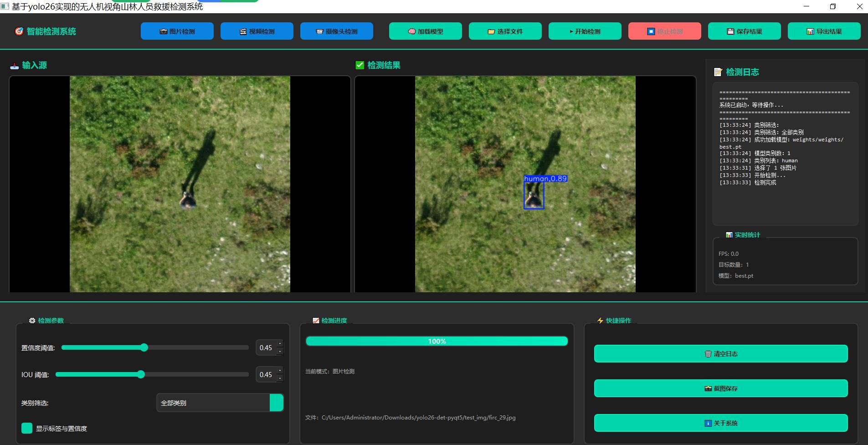Click the log line '系统已启动, 等待操作...'
This screenshot has width=868, height=445.
tap(751, 105)
